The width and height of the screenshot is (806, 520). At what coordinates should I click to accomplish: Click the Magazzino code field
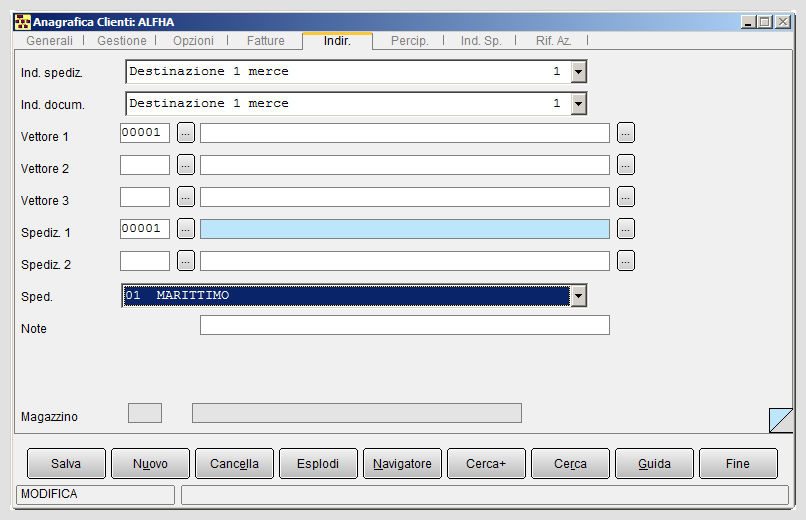click(145, 413)
